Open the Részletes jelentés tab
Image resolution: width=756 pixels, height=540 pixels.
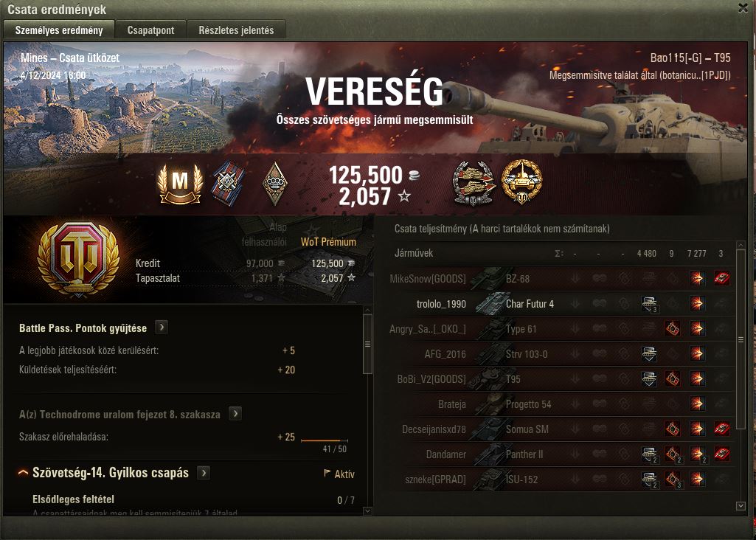click(x=236, y=30)
